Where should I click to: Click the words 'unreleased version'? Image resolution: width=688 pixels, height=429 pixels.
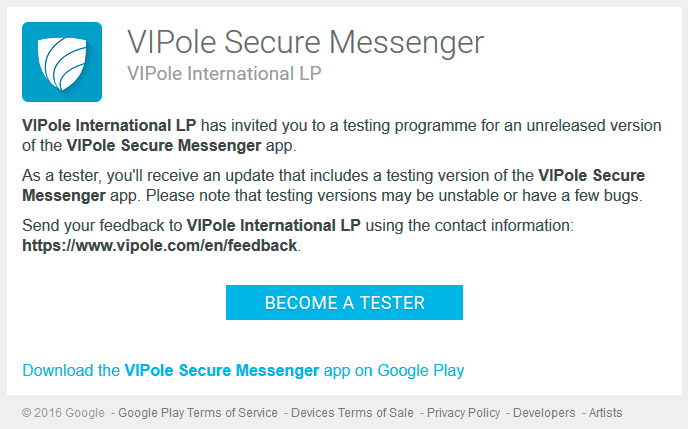click(594, 126)
